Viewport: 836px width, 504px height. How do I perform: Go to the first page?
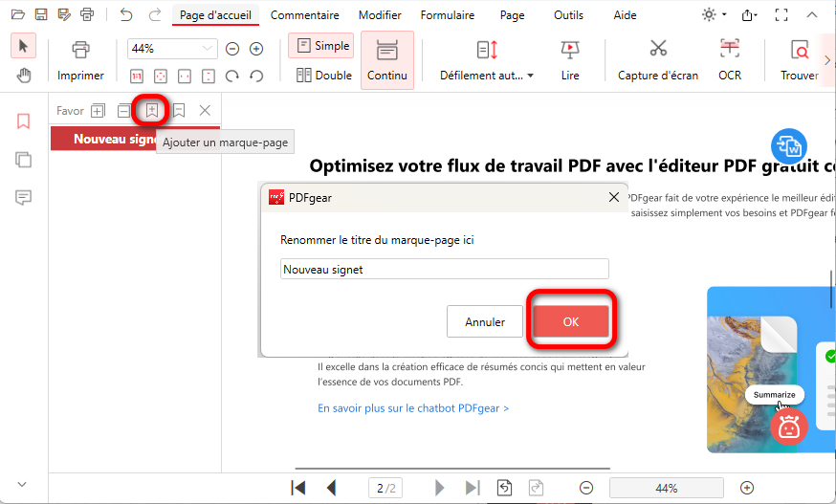[298, 488]
